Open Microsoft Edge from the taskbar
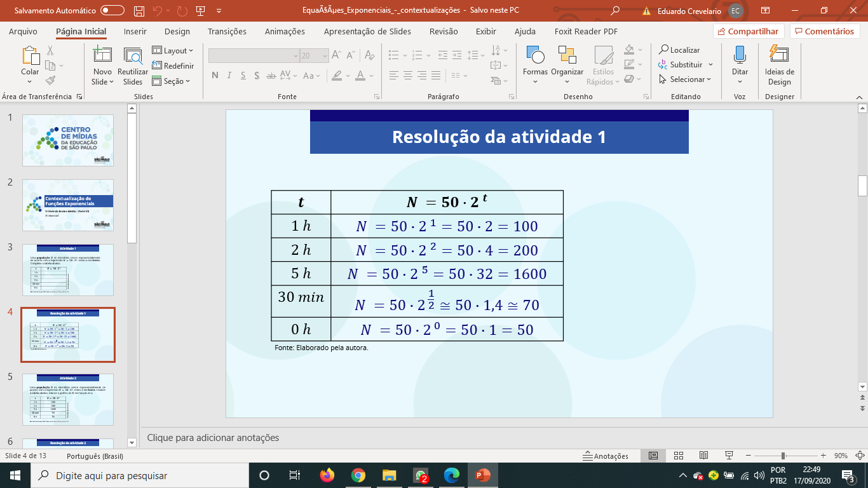868x488 pixels. coord(452,475)
